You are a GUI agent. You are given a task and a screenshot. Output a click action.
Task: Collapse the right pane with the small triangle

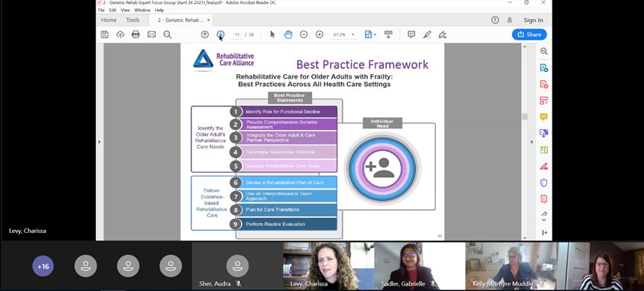coord(532,142)
